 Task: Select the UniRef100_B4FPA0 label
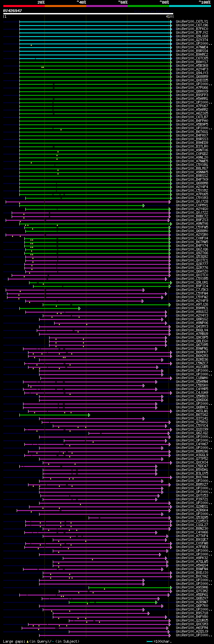(192, 121)
